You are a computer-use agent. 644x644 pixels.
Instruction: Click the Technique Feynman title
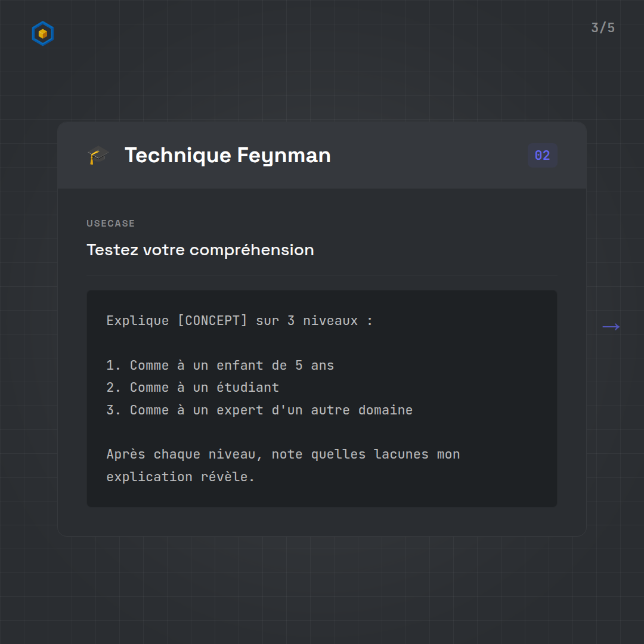click(x=227, y=156)
